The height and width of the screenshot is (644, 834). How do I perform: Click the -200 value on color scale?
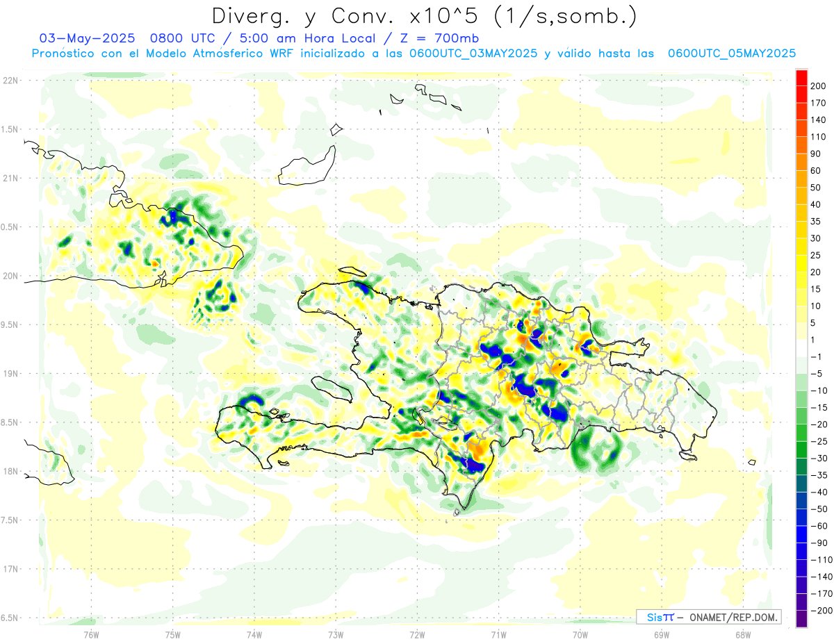(822, 611)
